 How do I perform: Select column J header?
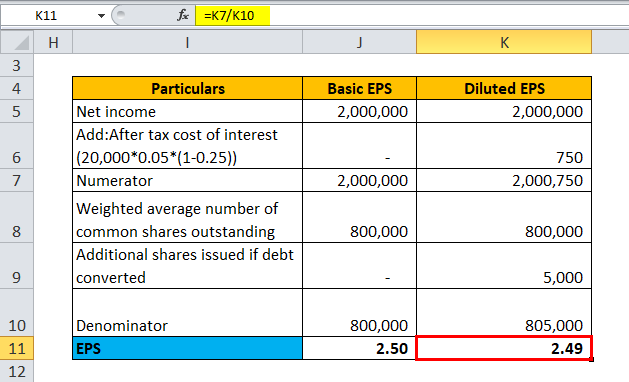[359, 42]
